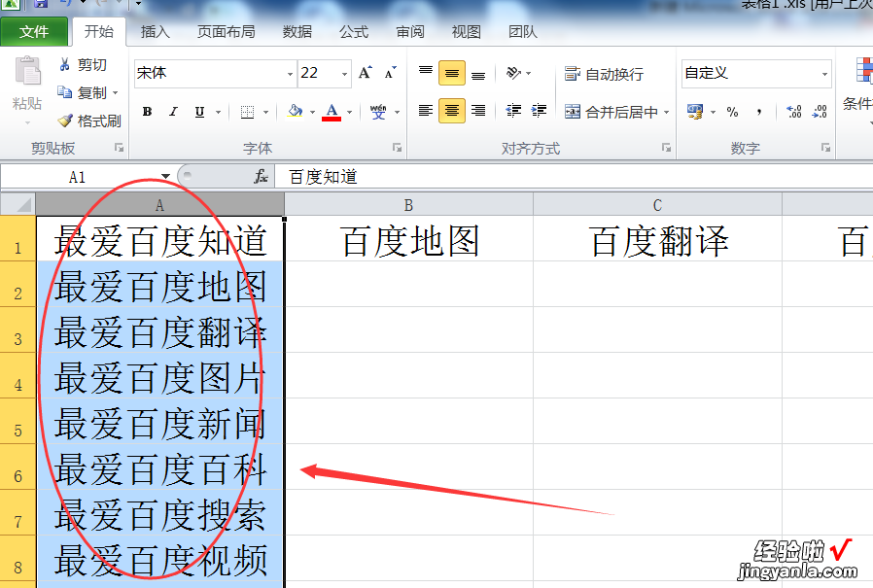
Task: Open the Copy dropdown arrow
Action: click(x=116, y=92)
